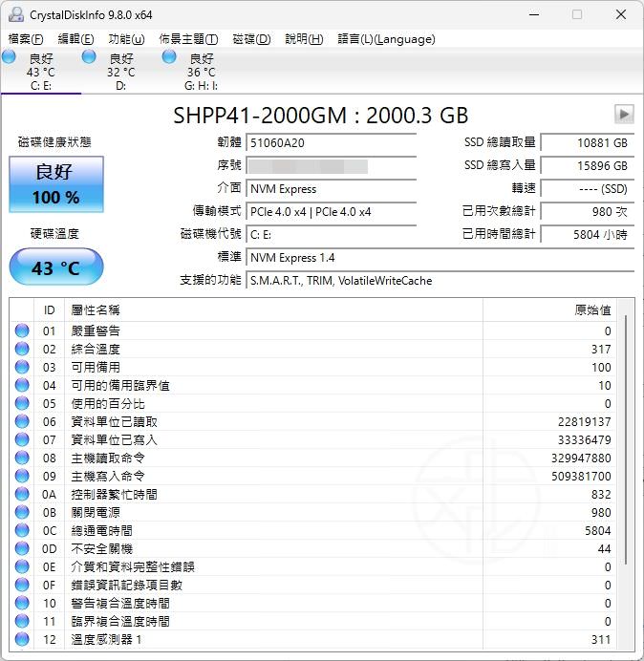Click status orb of 0D 不安全關機 row

22,548
